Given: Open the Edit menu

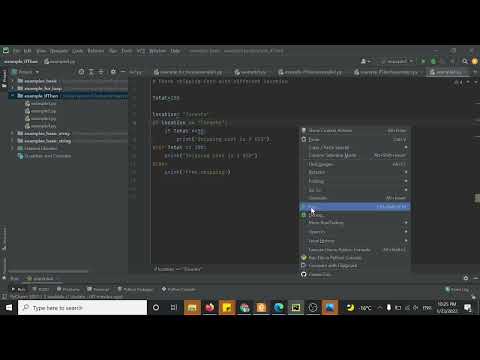Looking at the screenshot, I should point(27,51).
